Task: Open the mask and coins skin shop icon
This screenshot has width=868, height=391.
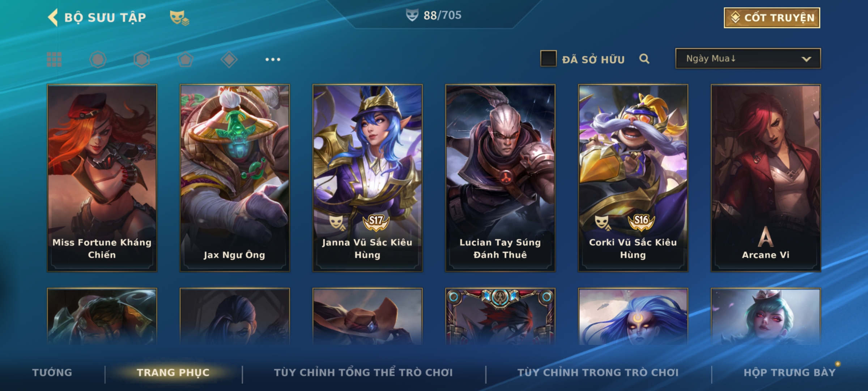Action: pos(179,17)
